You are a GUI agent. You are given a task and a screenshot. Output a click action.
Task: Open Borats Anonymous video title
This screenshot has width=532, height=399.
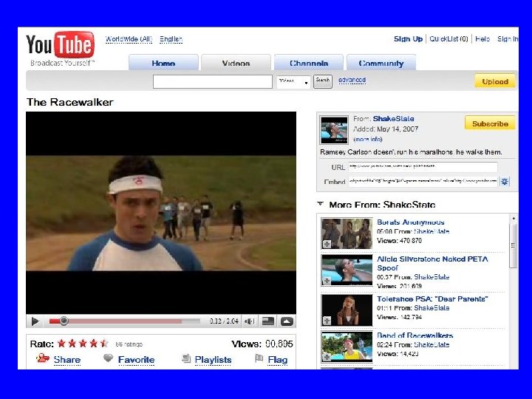coord(411,222)
